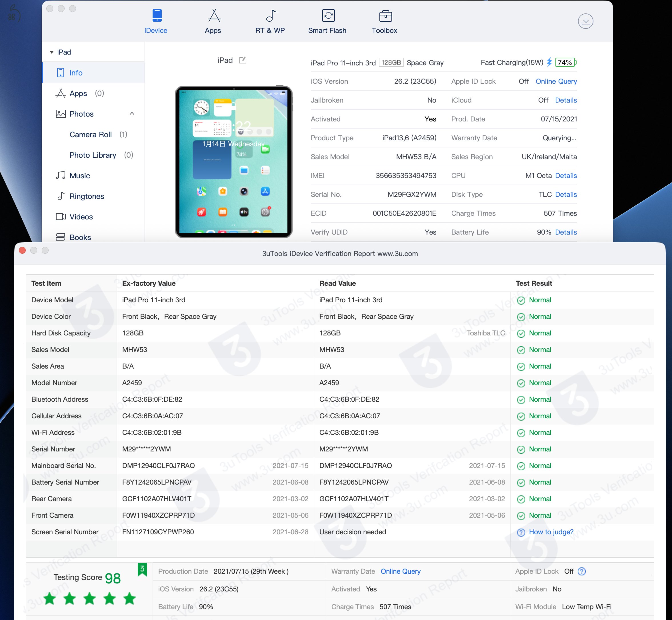This screenshot has height=620, width=672.
Task: Open the Toolbox panel
Action: 385,21
